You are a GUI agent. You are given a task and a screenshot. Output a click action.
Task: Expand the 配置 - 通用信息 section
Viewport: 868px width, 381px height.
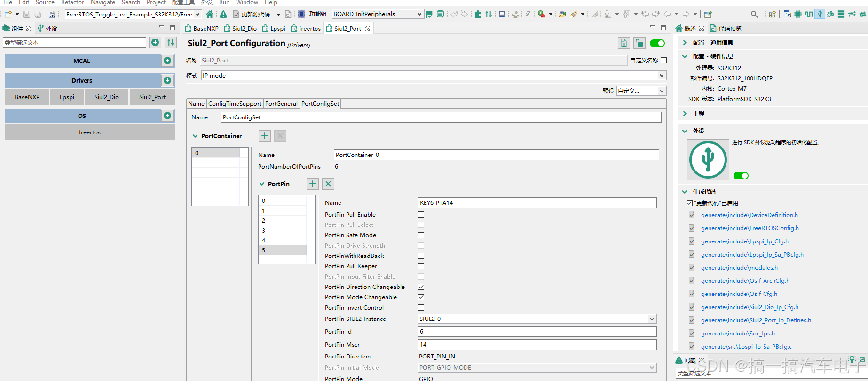[x=685, y=42]
